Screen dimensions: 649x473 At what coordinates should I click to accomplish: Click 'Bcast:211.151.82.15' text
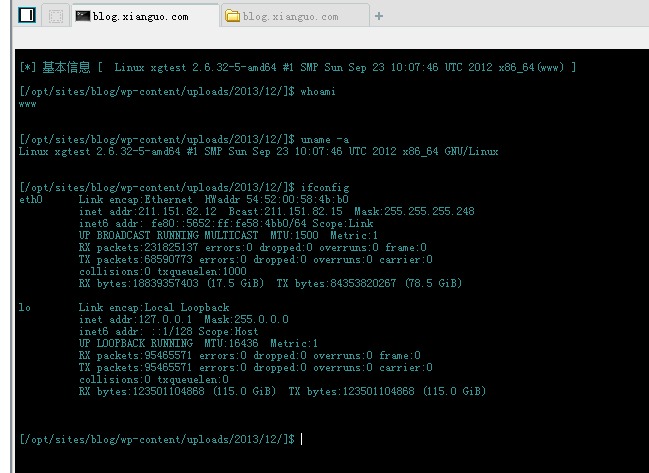(286, 211)
